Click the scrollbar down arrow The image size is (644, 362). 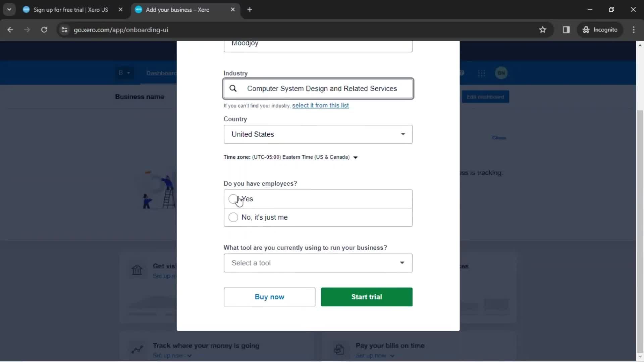640,357
